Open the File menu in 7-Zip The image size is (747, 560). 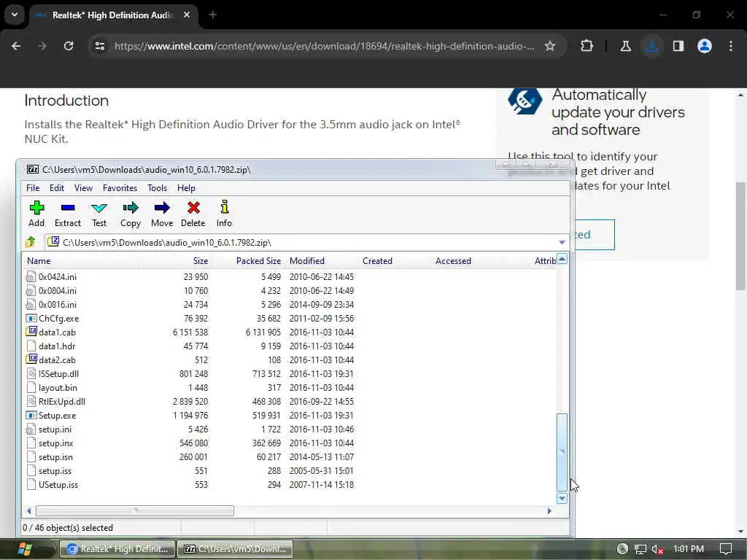pyautogui.click(x=33, y=188)
